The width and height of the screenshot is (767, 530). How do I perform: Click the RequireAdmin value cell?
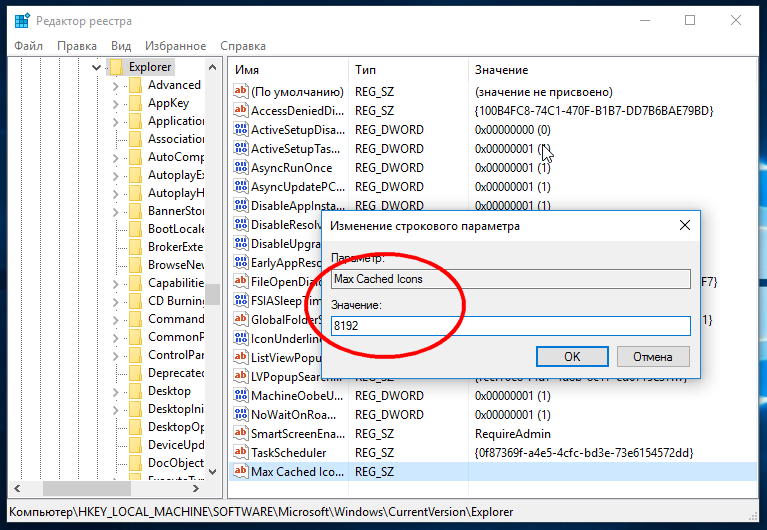[513, 434]
